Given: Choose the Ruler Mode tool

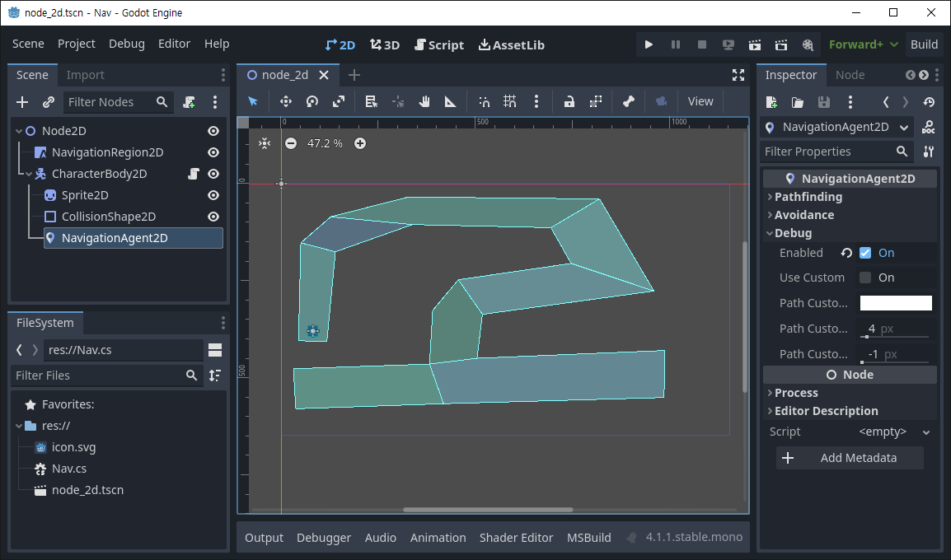Looking at the screenshot, I should click(450, 101).
